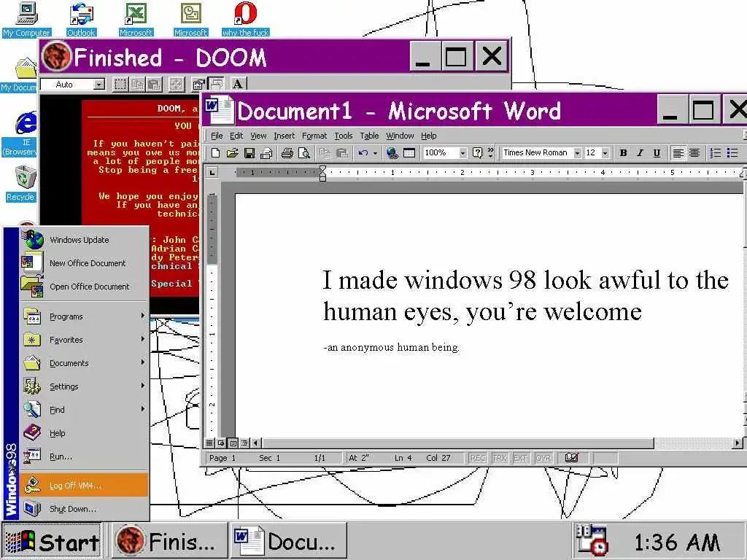This screenshot has width=747, height=560.
Task: Open the Times New Roman font dropdown
Action: pos(577,153)
